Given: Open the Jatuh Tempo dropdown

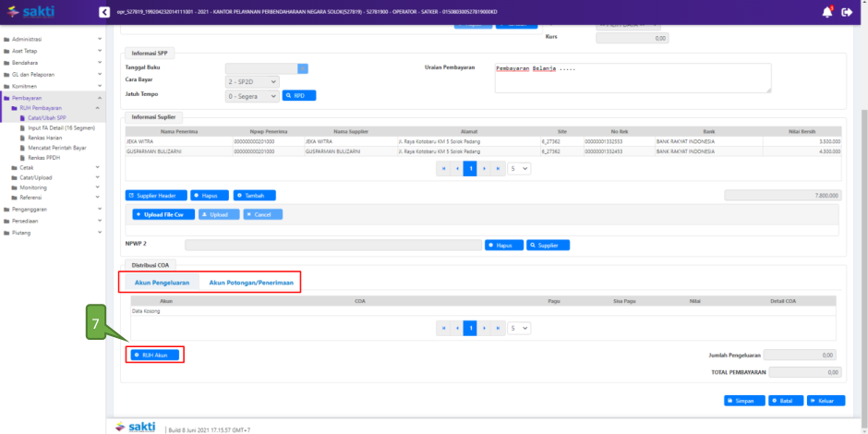Looking at the screenshot, I should [x=252, y=95].
